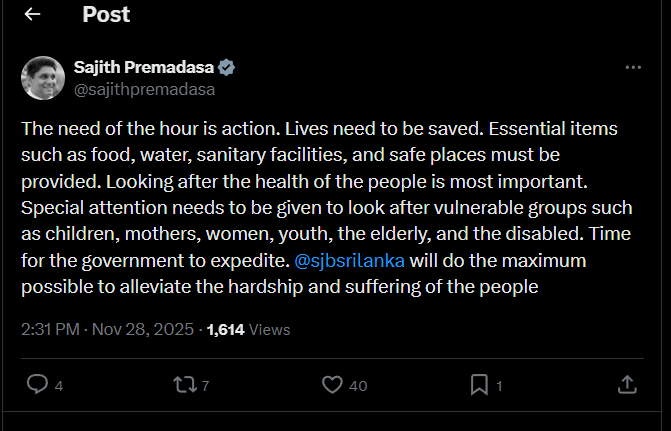
Task: Open the more options ellipsis menu
Action: 632,67
